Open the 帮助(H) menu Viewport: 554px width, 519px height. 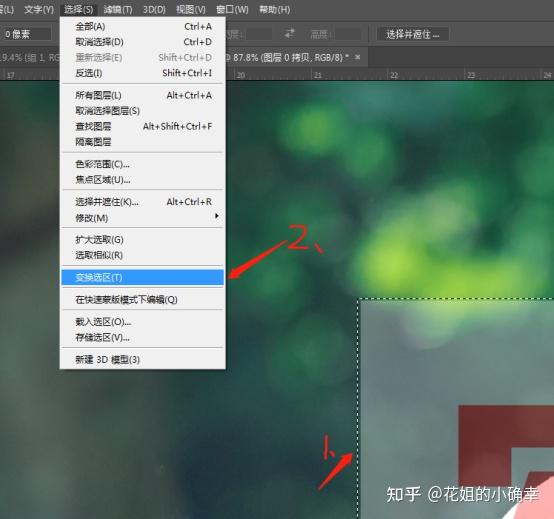tap(275, 10)
